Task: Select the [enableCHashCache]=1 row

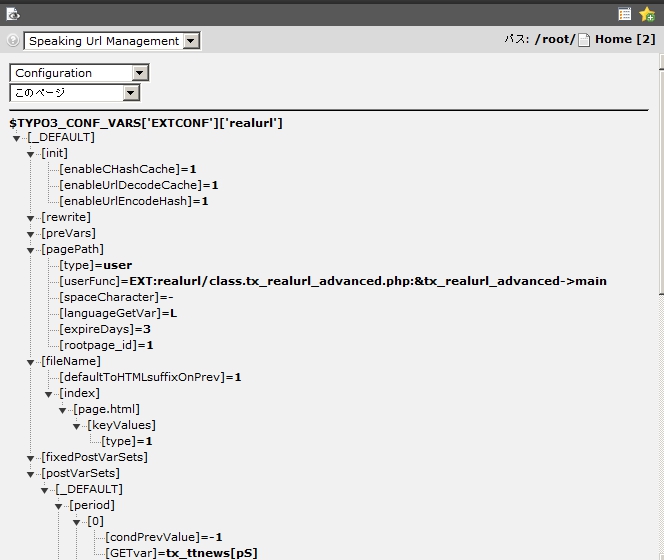Action: click(x=127, y=169)
